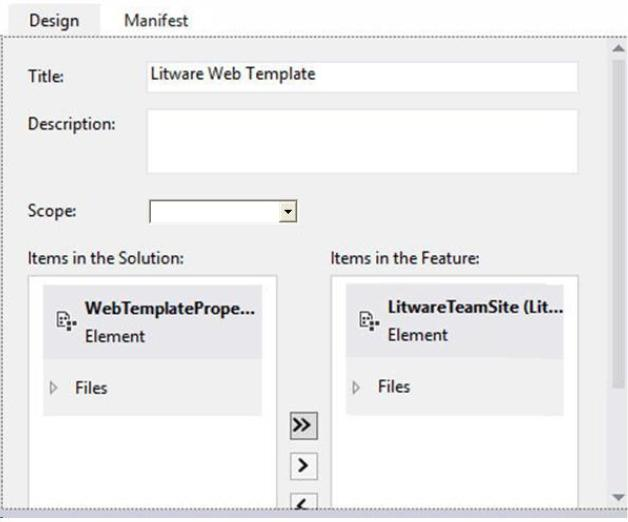Viewport: 628px width, 522px height.
Task: Switch to the Manifest tab
Action: [x=156, y=20]
